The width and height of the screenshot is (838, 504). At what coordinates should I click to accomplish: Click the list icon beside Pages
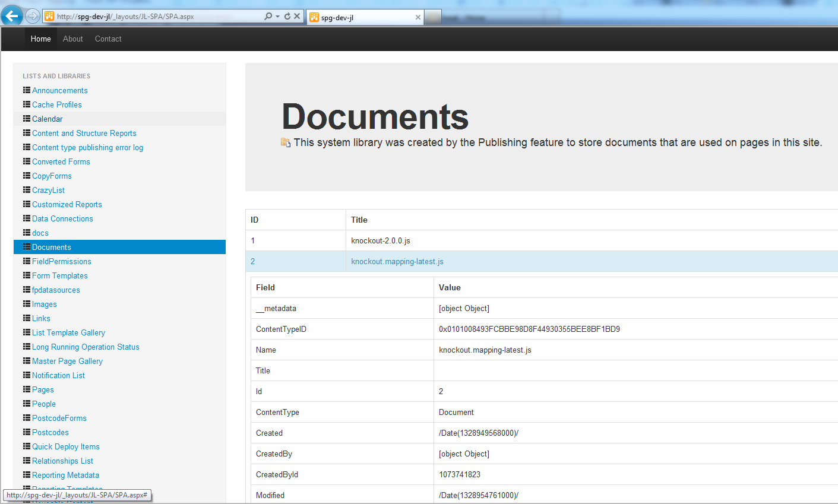coord(27,389)
